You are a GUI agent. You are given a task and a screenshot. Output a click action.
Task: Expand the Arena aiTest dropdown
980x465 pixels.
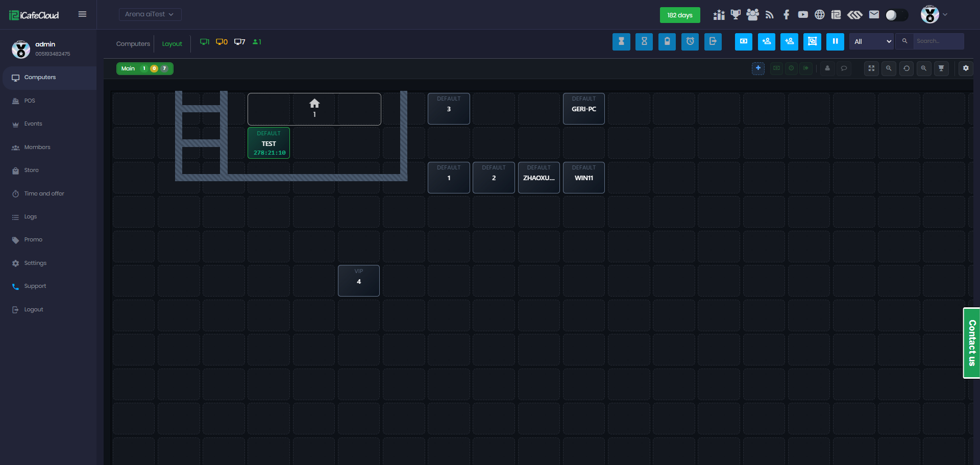[150, 14]
